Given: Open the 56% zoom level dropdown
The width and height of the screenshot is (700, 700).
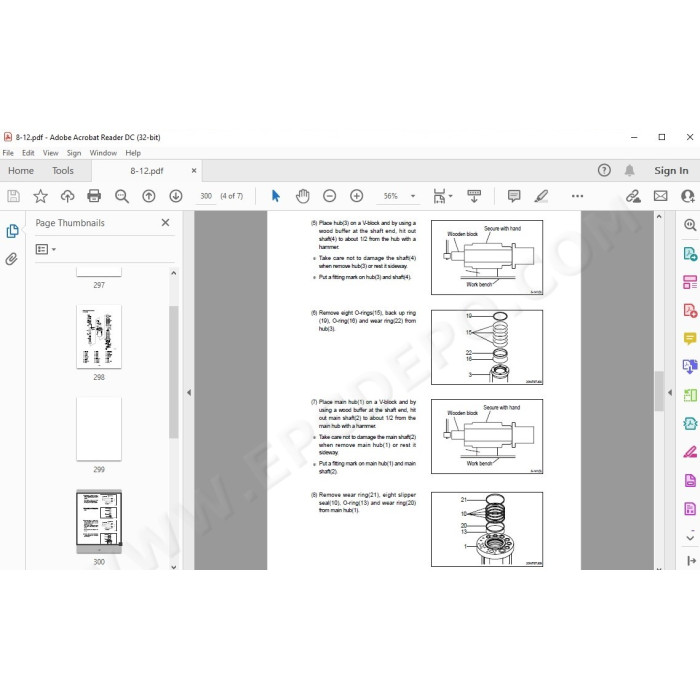Looking at the screenshot, I should coord(413,196).
